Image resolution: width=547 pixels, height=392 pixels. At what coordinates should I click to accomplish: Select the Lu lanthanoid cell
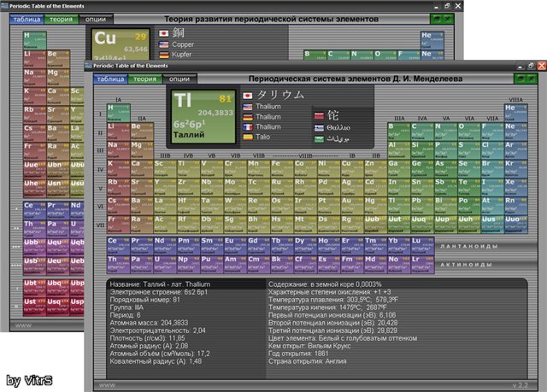(x=422, y=246)
